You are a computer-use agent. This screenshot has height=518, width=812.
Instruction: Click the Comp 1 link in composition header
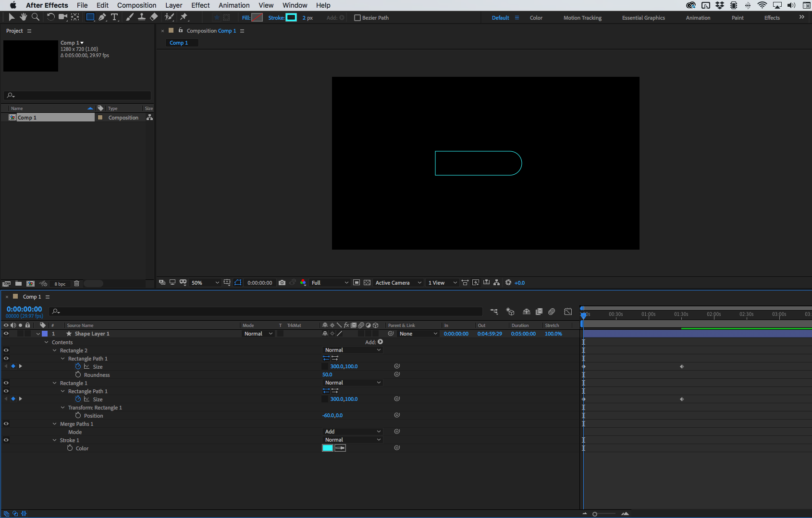tap(226, 30)
